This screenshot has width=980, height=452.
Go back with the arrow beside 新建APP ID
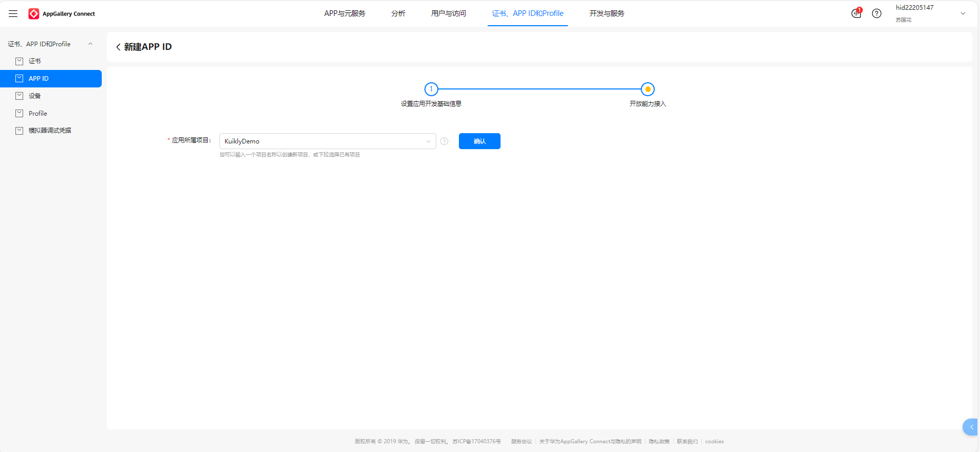coord(118,47)
